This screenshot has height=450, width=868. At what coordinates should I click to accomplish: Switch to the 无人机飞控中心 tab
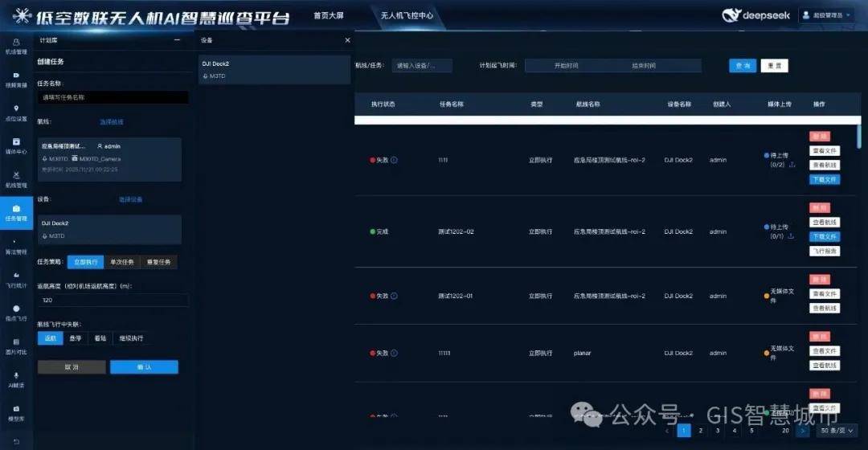click(x=407, y=15)
